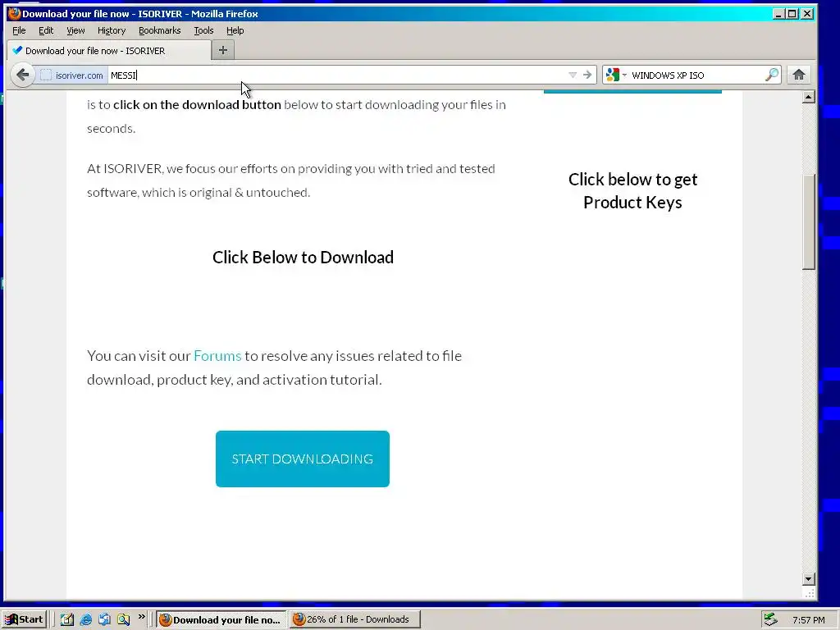This screenshot has height=630, width=840.
Task: Click the vertical scrollbar thumb
Action: [809, 221]
